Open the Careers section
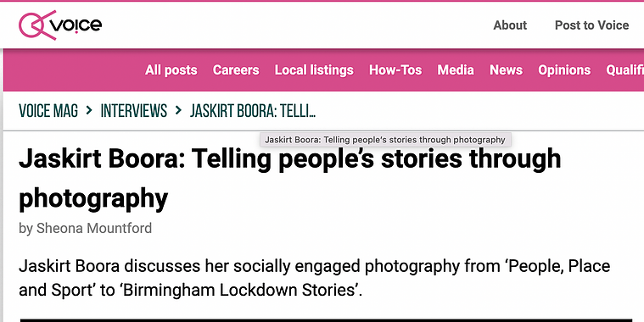Viewport: 644px width, 322px height. tap(236, 70)
